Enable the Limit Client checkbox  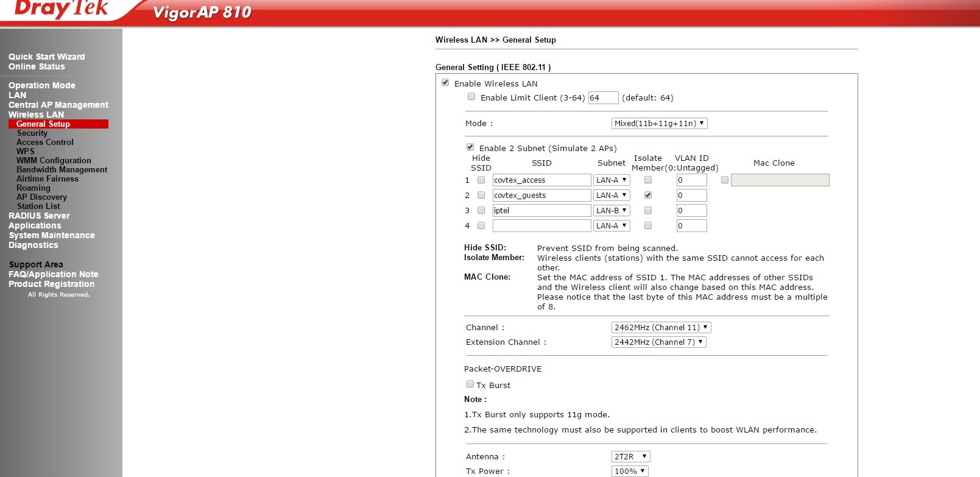471,97
